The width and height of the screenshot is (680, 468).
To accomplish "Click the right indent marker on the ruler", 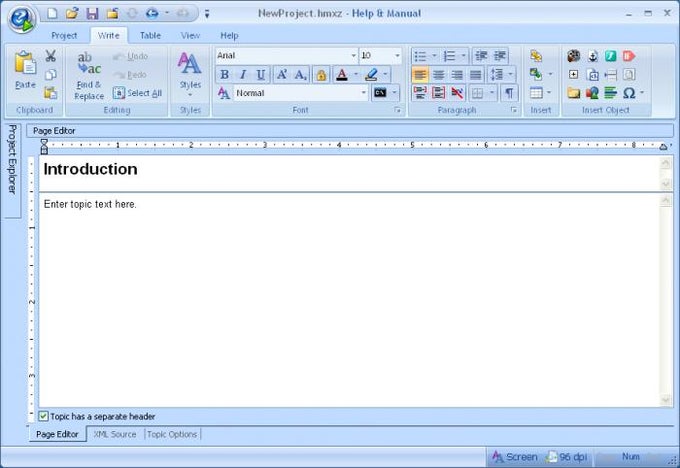I will click(663, 147).
